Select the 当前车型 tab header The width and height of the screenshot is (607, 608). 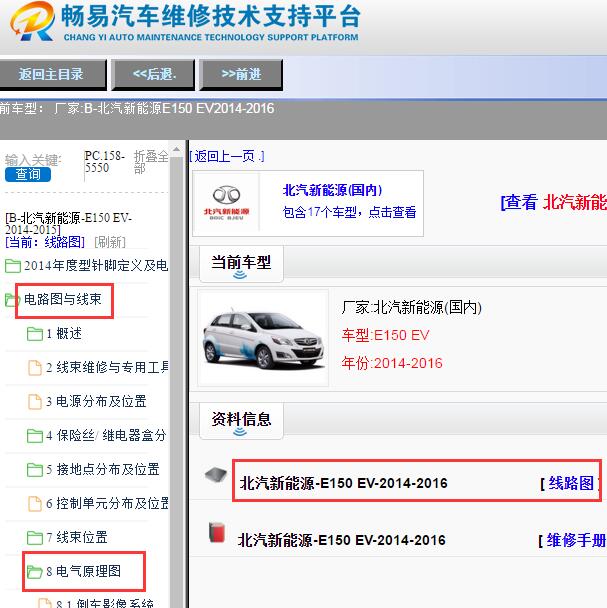point(241,264)
